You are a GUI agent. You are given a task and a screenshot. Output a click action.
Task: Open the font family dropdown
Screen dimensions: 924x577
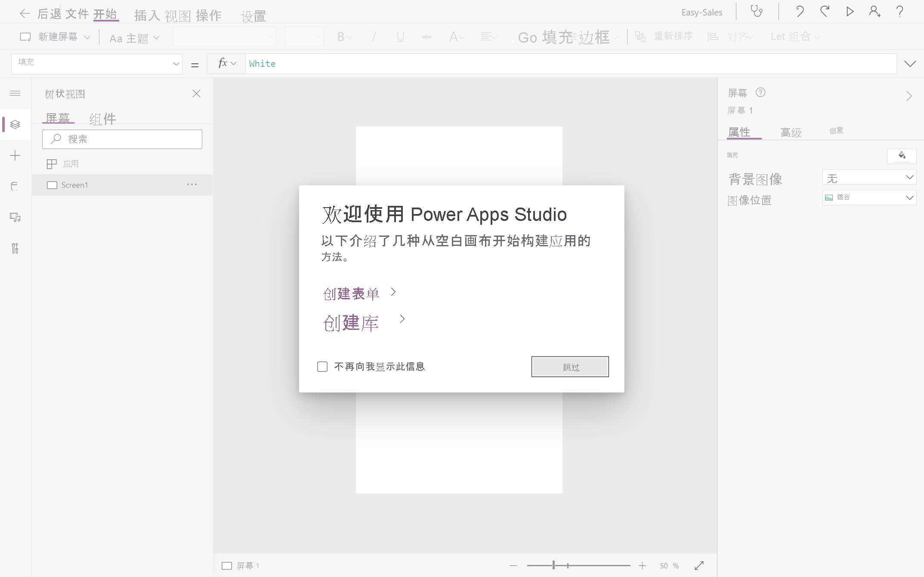point(224,37)
